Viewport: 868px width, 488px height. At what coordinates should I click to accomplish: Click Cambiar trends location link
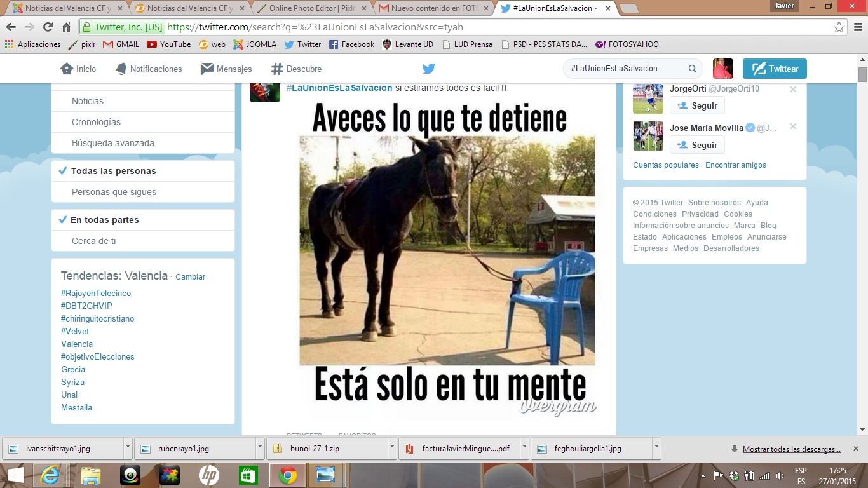click(190, 277)
